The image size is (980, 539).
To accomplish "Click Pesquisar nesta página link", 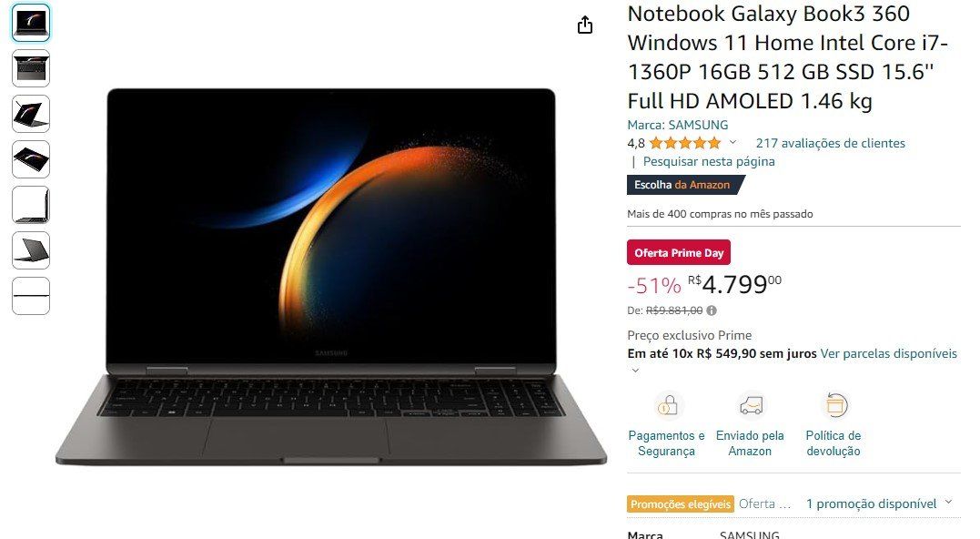I will point(709,161).
